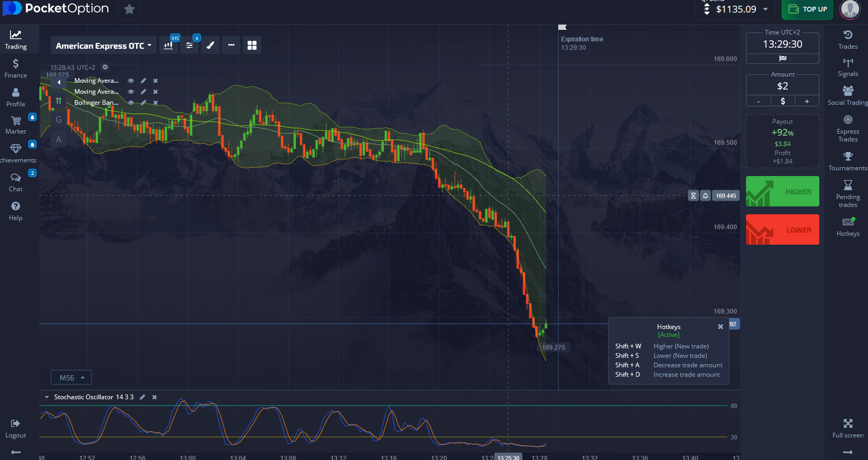This screenshot has width=868, height=460.
Task: Click the PocketOption logo
Action: pyautogui.click(x=55, y=8)
